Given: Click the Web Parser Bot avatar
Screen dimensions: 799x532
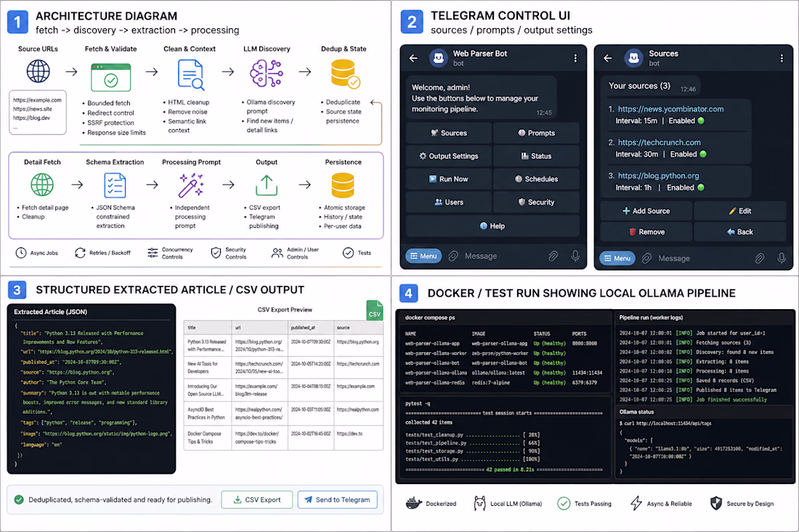Looking at the screenshot, I should [x=438, y=58].
